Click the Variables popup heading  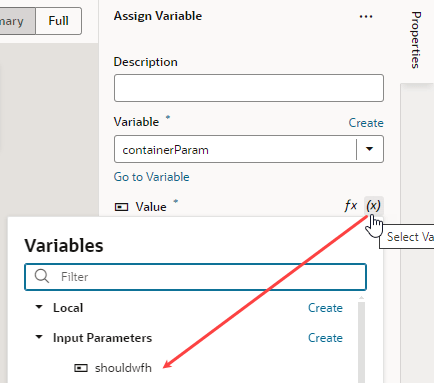[x=64, y=246]
